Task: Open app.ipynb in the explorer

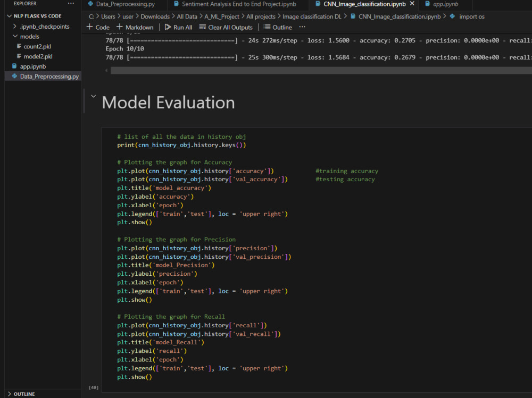Action: click(33, 66)
